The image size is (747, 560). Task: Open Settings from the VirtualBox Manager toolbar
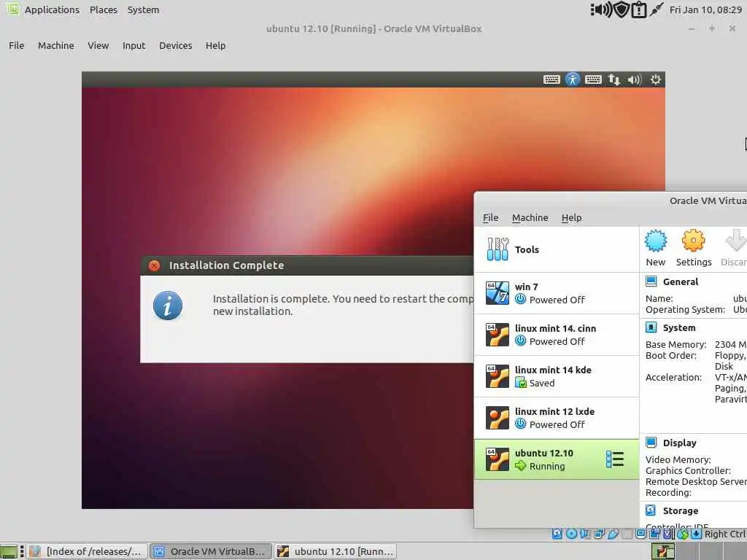[x=694, y=248]
